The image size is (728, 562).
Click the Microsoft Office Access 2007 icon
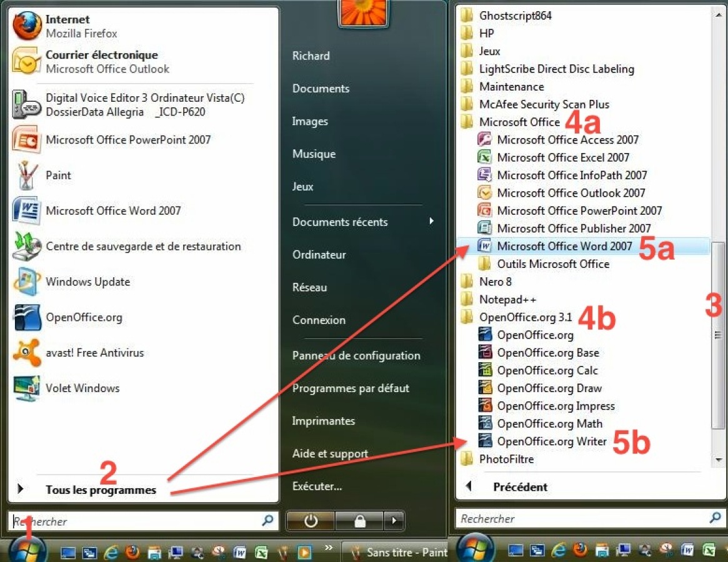484,139
